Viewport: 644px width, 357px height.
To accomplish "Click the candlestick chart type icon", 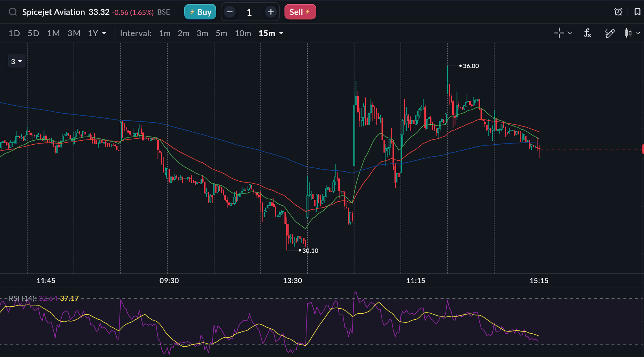I will pos(628,33).
